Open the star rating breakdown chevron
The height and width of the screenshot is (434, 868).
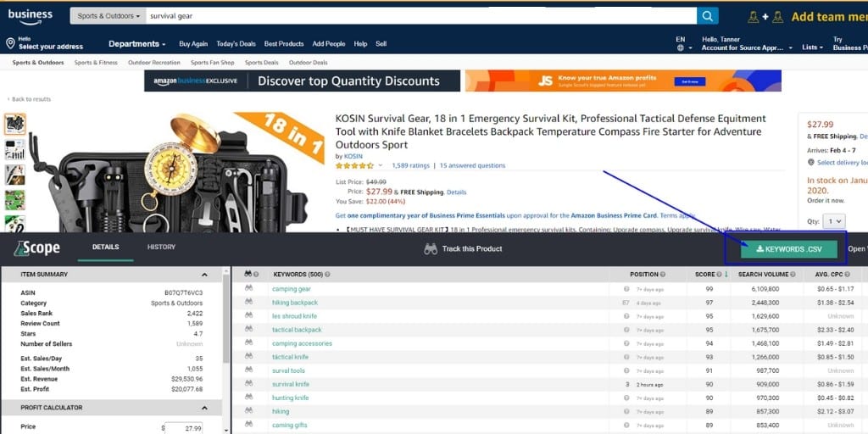(x=381, y=165)
